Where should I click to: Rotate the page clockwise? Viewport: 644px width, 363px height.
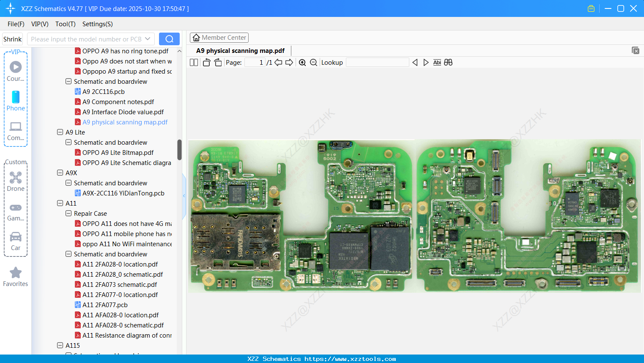(x=218, y=63)
